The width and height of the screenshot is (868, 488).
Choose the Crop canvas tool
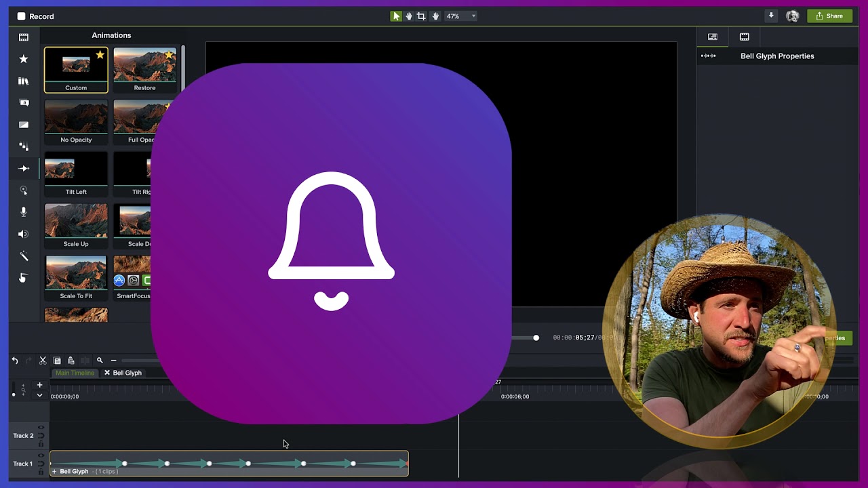(x=421, y=16)
